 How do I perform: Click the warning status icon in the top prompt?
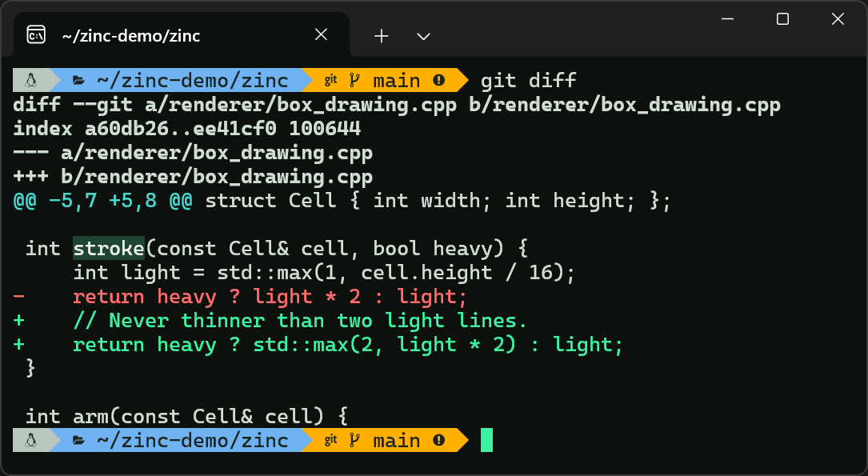[x=439, y=81]
